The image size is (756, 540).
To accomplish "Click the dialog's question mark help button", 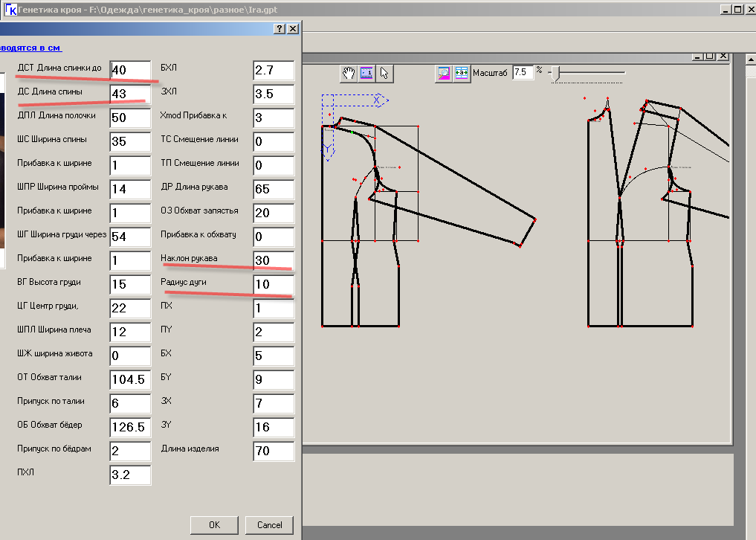I will coord(280,28).
